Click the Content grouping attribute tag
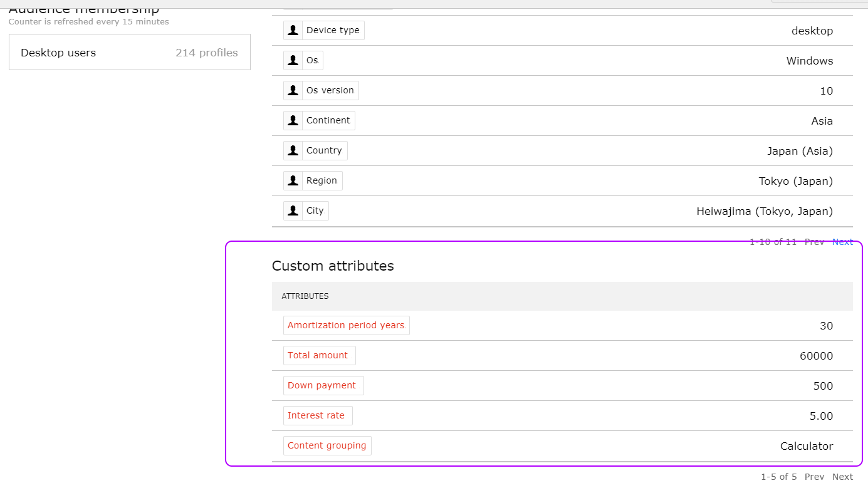This screenshot has height=488, width=868. point(327,446)
